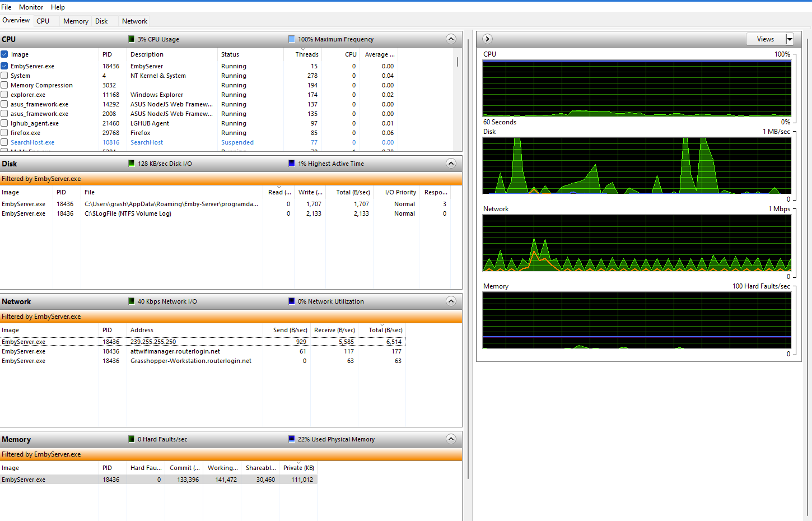The image size is (812, 521).
Task: Click the Highest Active Time icon
Action: [x=291, y=164]
